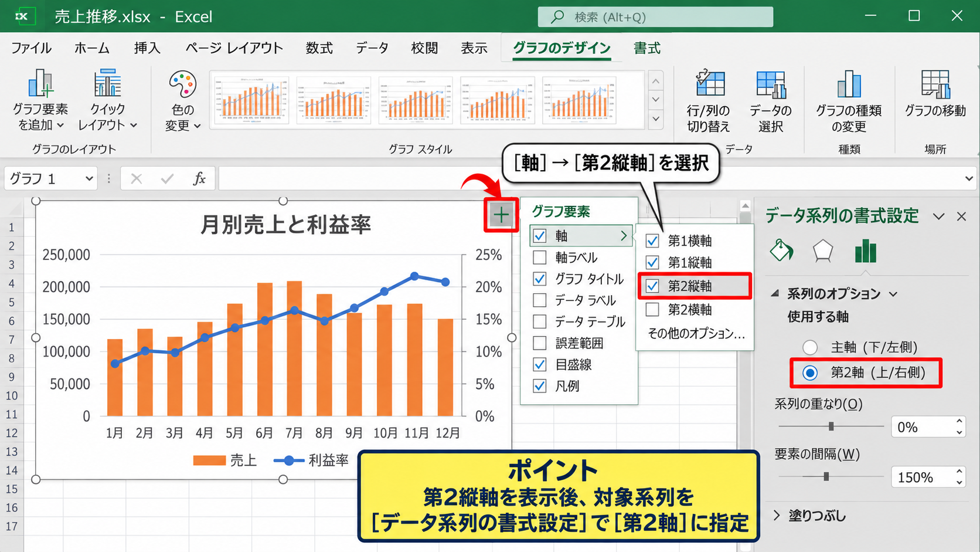Click the formula bar confirm checkmark

167,178
